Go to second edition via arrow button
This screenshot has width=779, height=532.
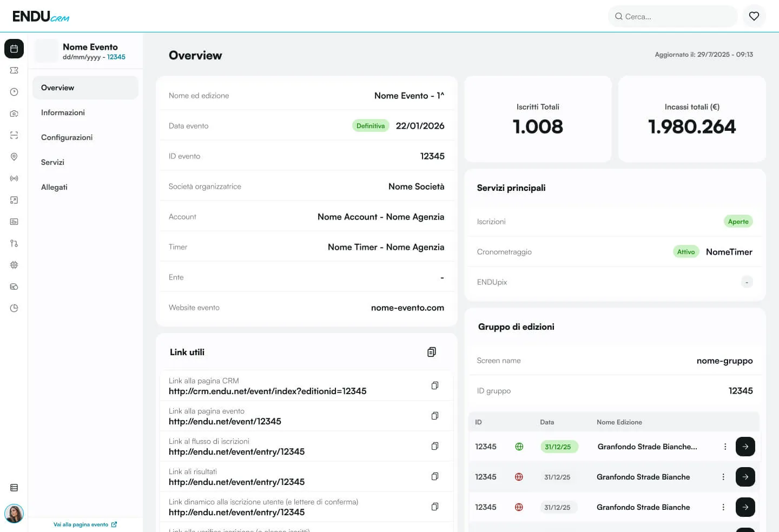point(745,477)
